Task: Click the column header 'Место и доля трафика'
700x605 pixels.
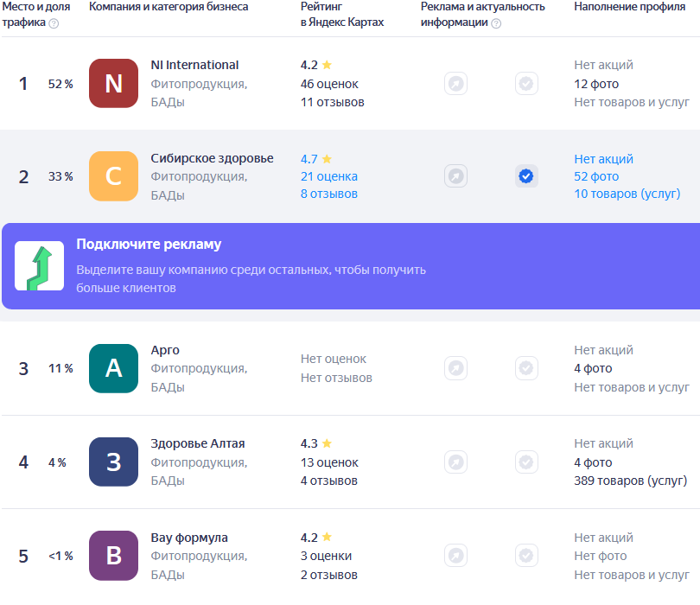Action: pos(36,15)
